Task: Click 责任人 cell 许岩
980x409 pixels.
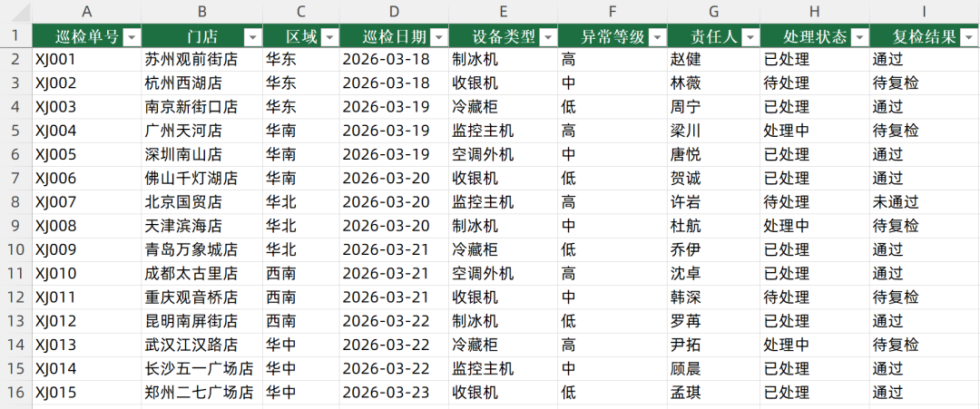Action: [714, 201]
